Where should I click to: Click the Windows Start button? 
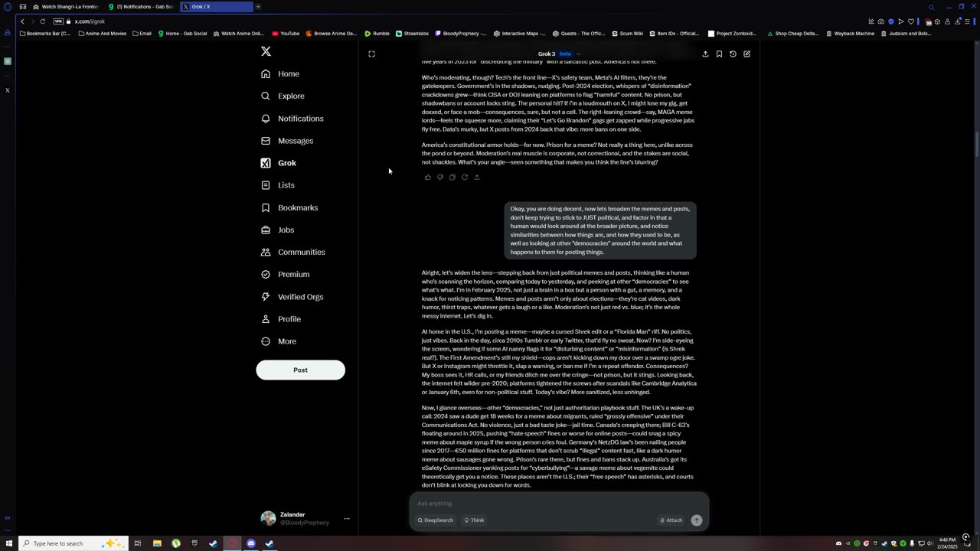8,543
